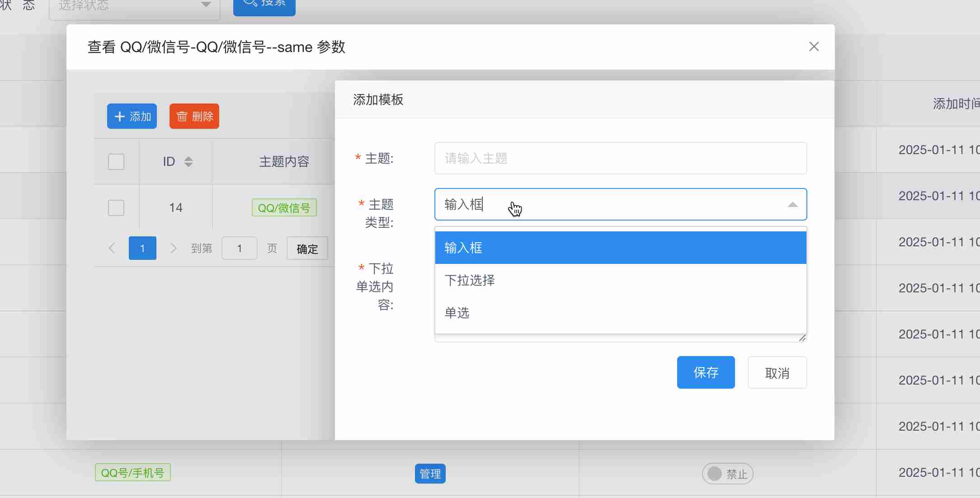Pick the highlighted 输入框 option
Image resolution: width=980 pixels, height=498 pixels.
click(464, 248)
